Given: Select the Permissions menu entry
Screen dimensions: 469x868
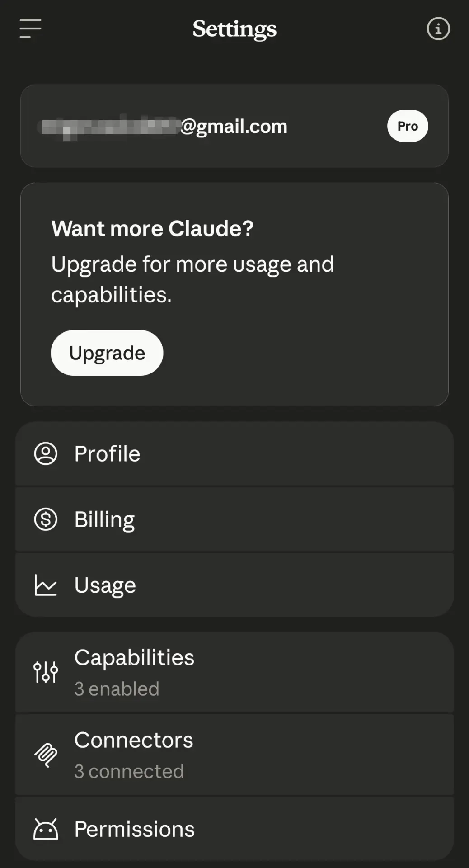Looking at the screenshot, I should click(x=234, y=829).
